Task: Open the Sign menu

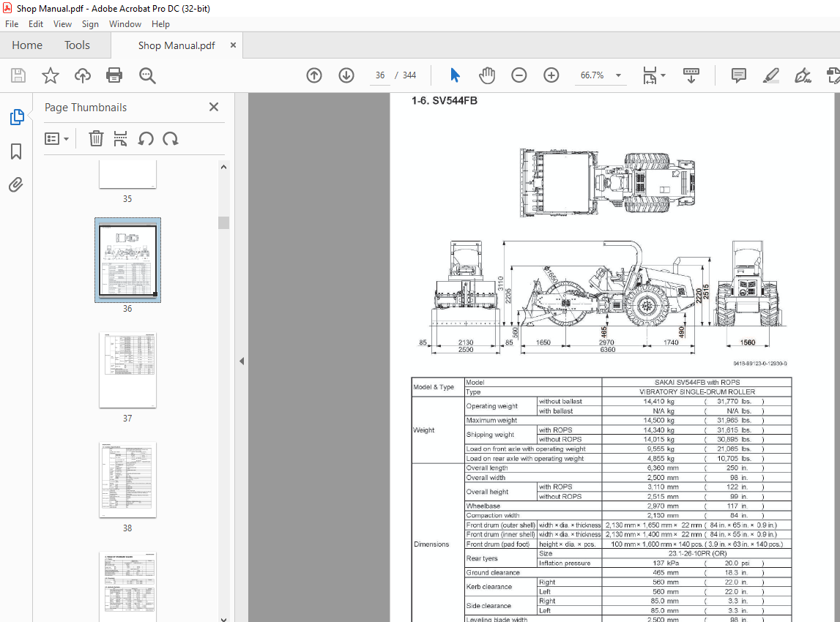Action: click(90, 24)
